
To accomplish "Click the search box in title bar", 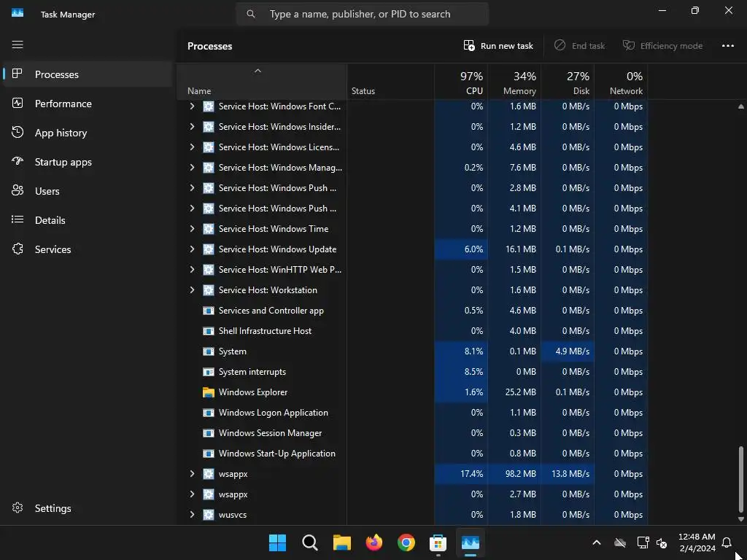I will (x=363, y=15).
